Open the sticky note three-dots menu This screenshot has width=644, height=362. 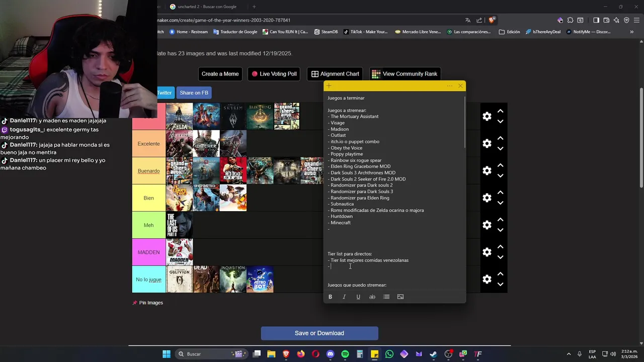[x=450, y=86]
